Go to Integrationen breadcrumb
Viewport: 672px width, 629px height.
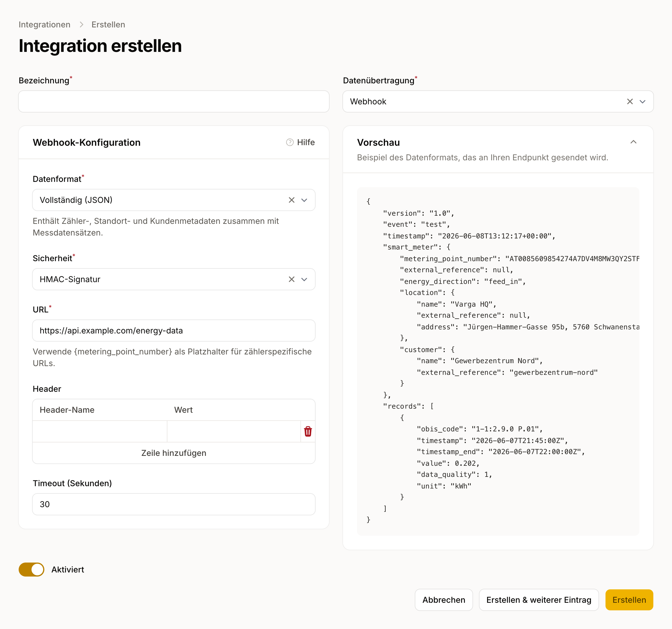point(44,25)
